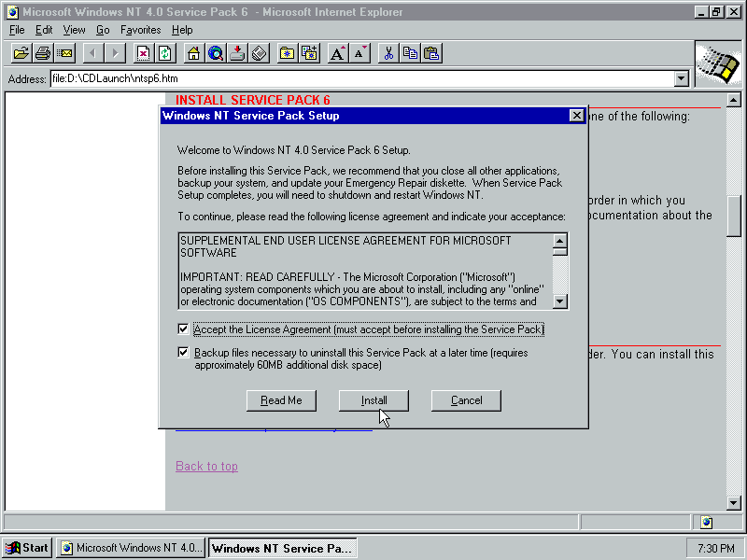Click the Print toolbar icon
Screen dimensions: 747x560
tap(42, 53)
